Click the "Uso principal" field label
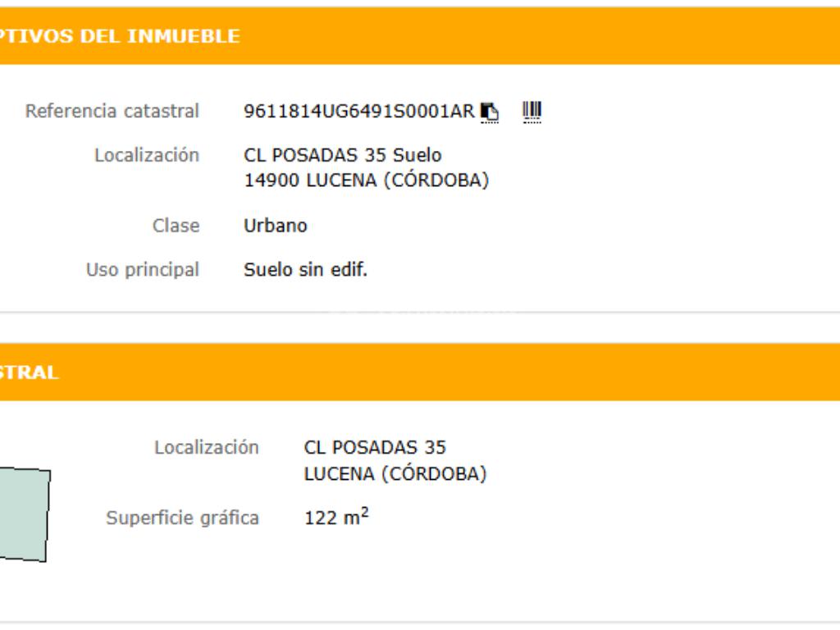 click(x=143, y=270)
